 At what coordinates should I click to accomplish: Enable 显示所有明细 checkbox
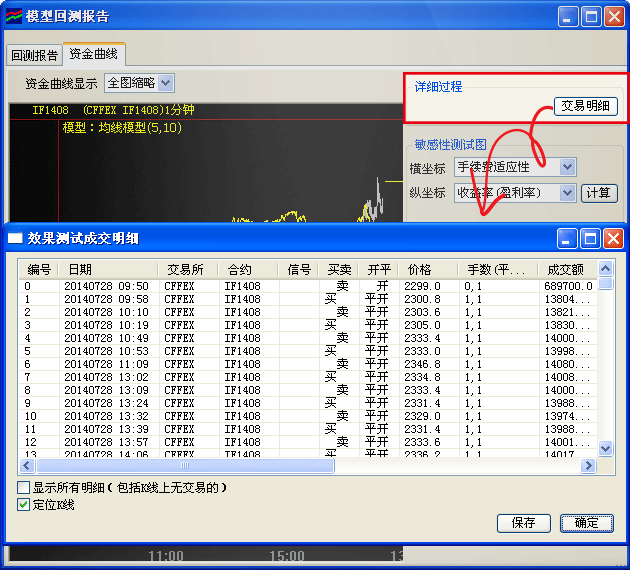[x=24, y=488]
